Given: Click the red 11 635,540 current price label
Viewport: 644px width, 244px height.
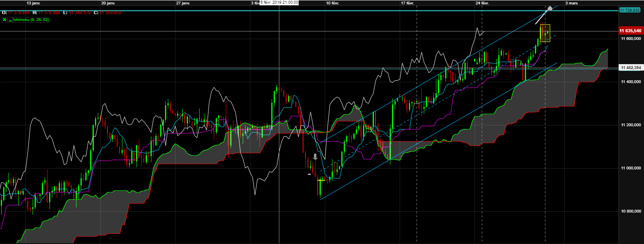Looking at the screenshot, I should 630,31.
